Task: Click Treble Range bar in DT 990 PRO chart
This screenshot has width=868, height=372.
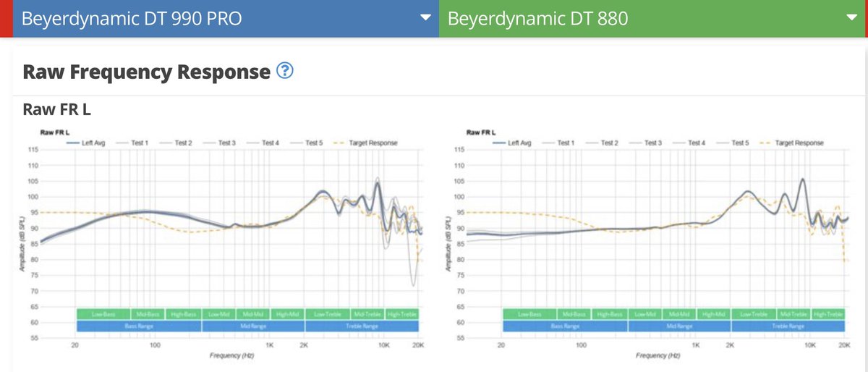Action: click(x=362, y=326)
